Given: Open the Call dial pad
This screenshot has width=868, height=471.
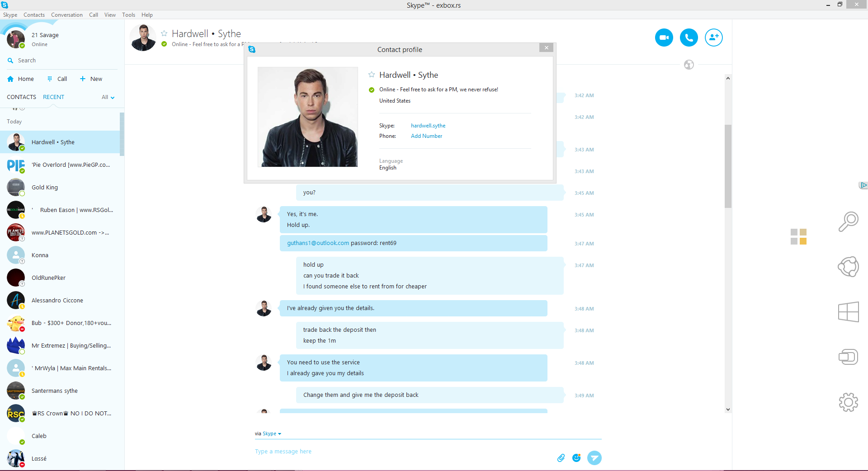Looking at the screenshot, I should point(57,79).
